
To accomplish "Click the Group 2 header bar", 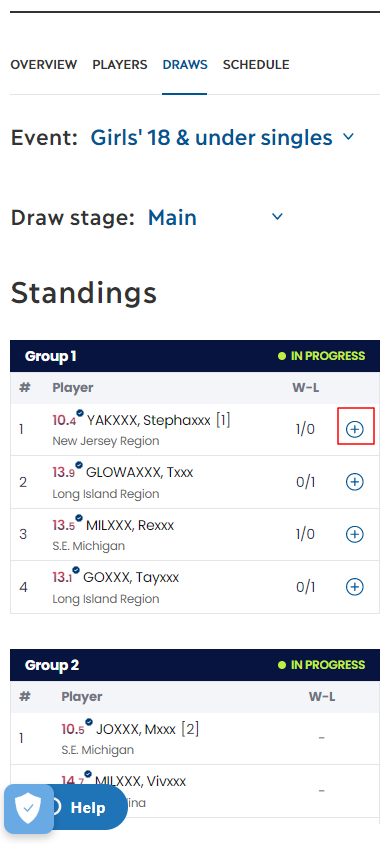I will [x=195, y=665].
